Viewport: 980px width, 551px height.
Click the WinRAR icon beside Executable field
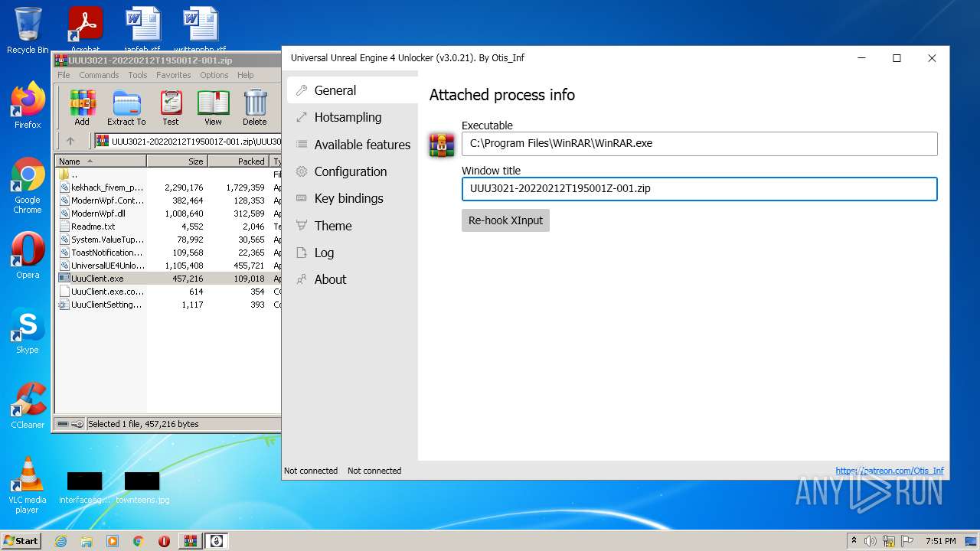(442, 144)
